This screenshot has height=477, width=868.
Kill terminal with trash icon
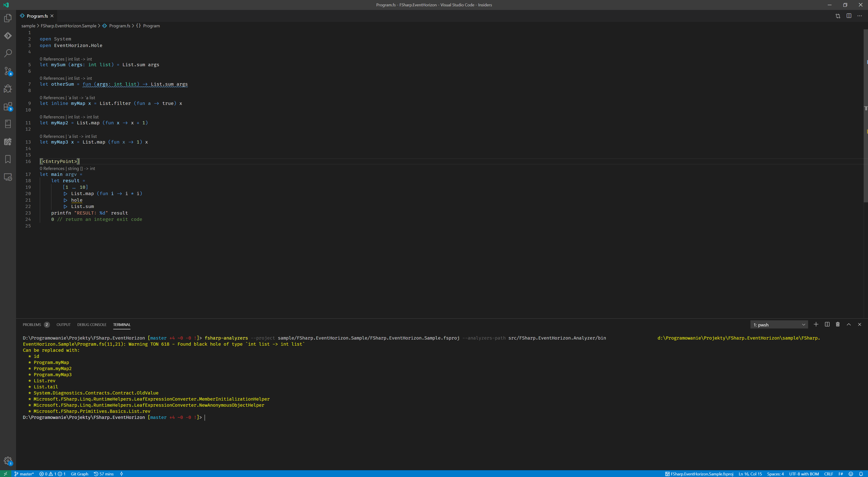838,324
